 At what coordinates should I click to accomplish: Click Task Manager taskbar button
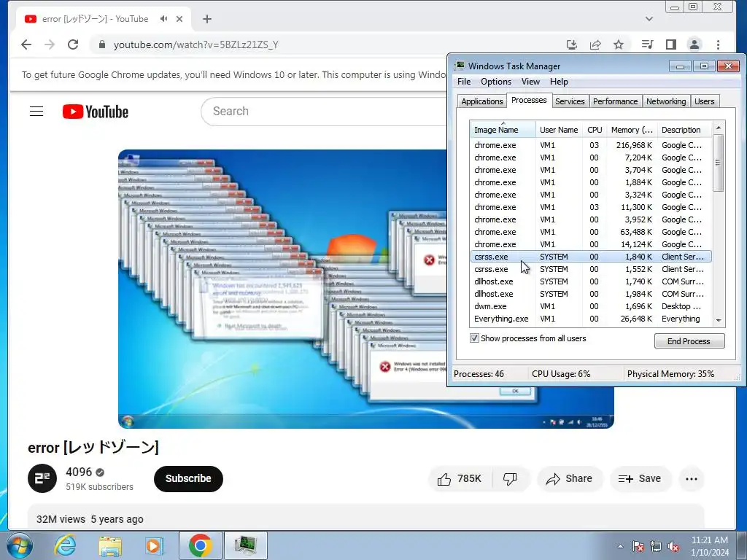pyautogui.click(x=246, y=545)
